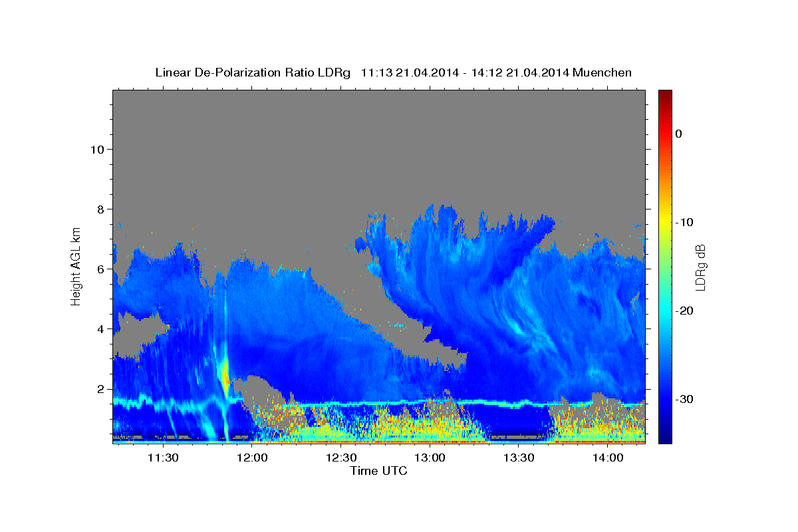Click the 11:30 time axis label
Screen dimensions: 798x532
pyautogui.click(x=163, y=458)
